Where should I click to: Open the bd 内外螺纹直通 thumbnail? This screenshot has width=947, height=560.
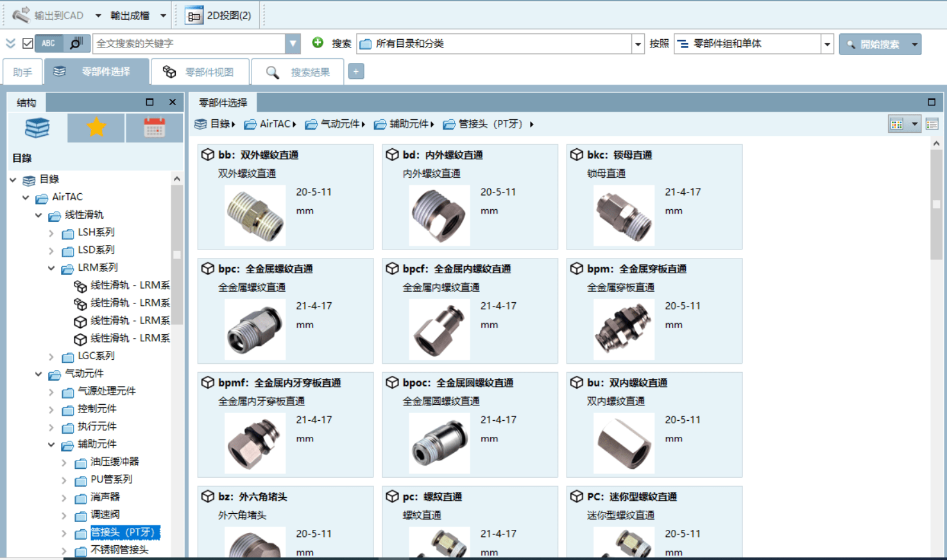tap(439, 216)
